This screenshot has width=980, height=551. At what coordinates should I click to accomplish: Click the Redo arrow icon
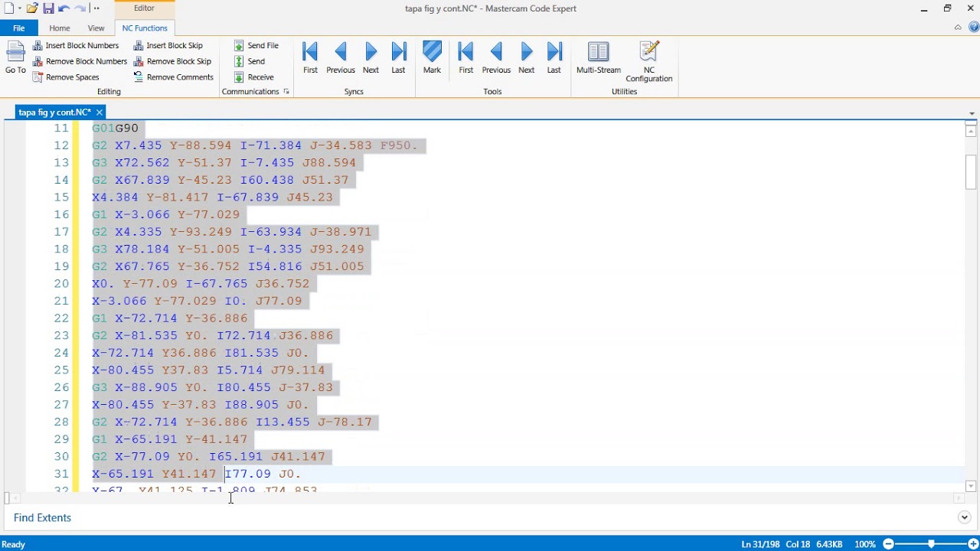click(x=80, y=8)
